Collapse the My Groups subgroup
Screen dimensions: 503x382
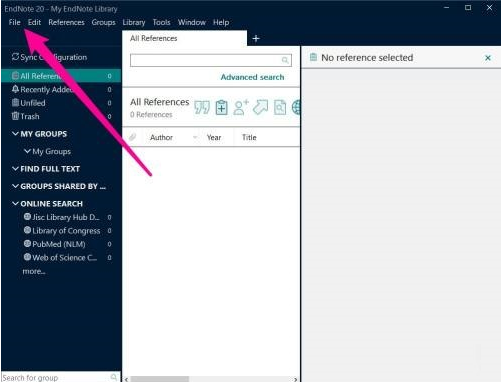tap(27, 151)
